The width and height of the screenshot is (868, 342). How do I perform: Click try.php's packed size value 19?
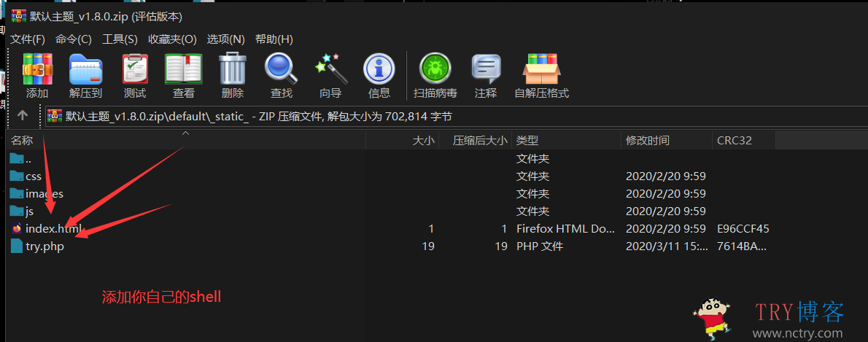pyautogui.click(x=502, y=246)
